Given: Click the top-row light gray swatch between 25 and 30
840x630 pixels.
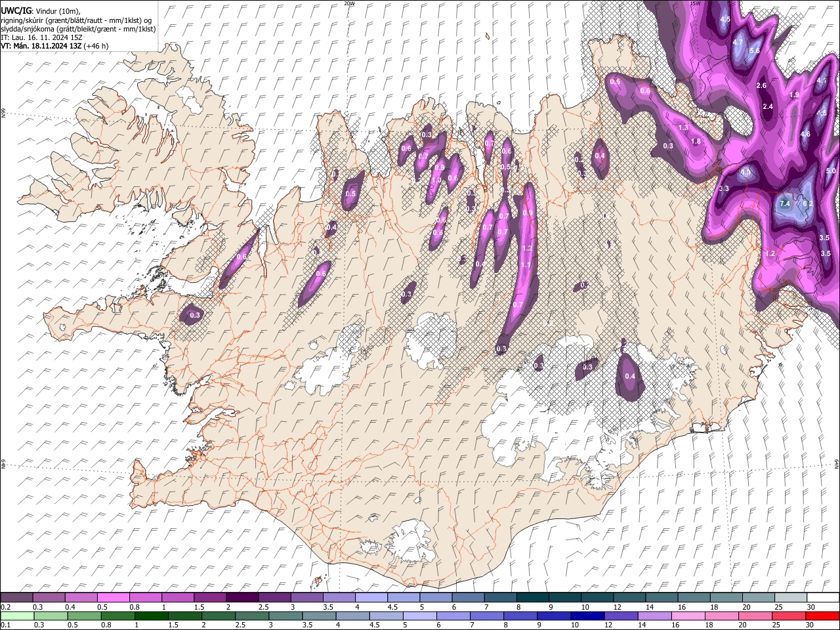Looking at the screenshot, I should click(x=790, y=597).
